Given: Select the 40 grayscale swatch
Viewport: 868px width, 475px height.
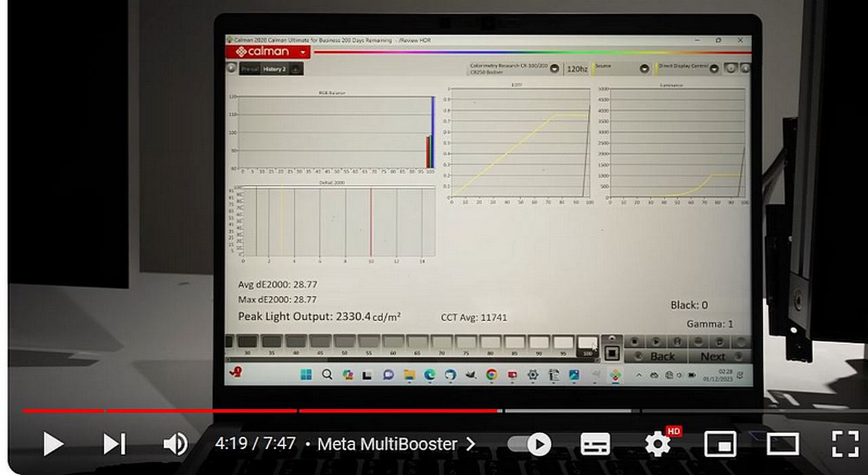Looking at the screenshot, I should (296, 342).
